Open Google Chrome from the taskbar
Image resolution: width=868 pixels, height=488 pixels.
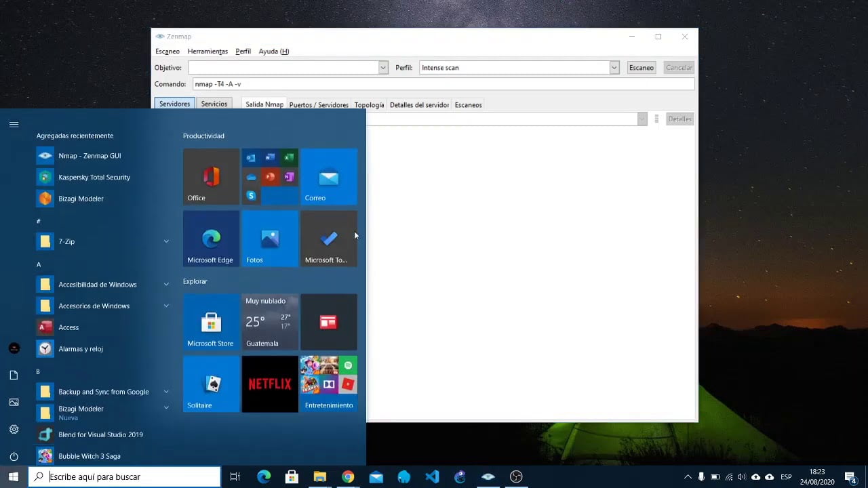pyautogui.click(x=348, y=476)
